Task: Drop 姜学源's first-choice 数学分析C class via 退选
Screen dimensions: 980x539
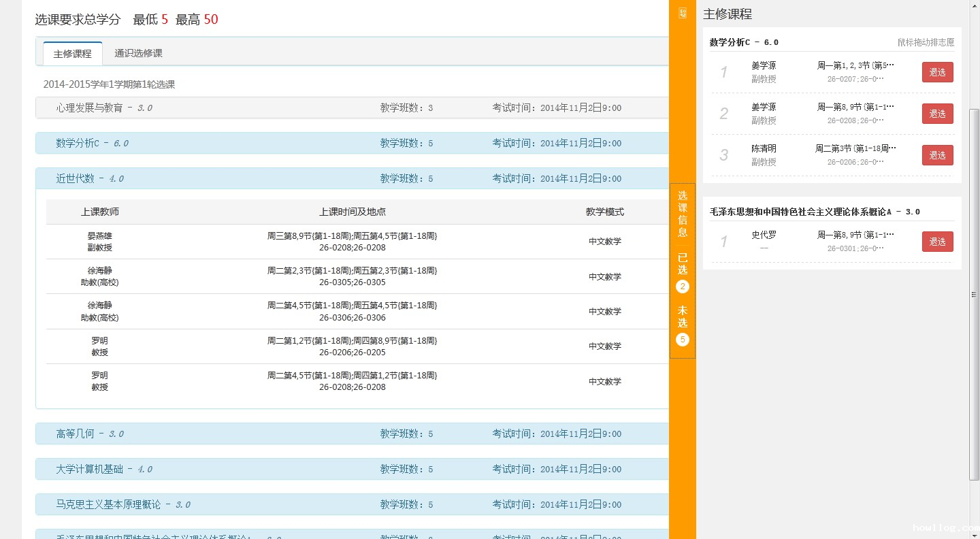Action: (937, 72)
